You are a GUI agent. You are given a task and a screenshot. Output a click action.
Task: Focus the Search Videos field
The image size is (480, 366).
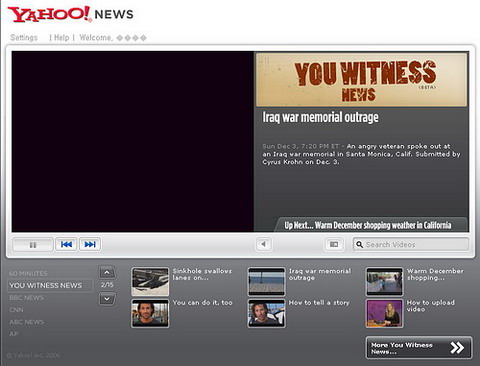click(411, 244)
